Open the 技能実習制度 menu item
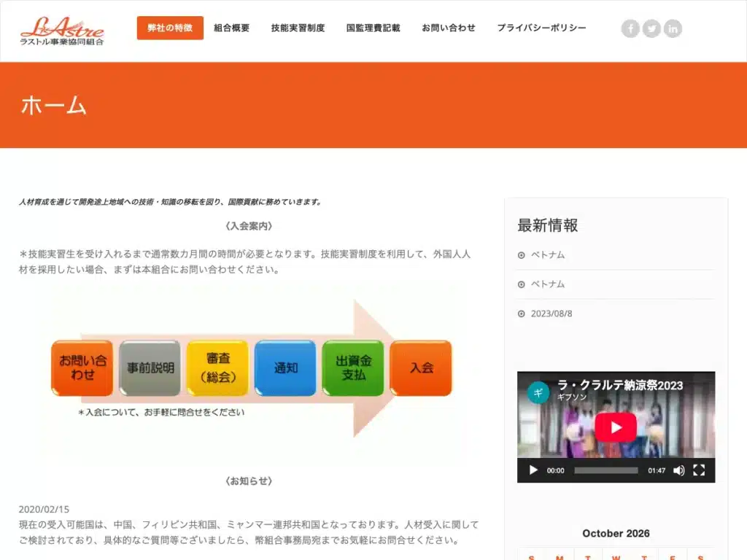Screen dimensions: 747x560 coord(298,28)
